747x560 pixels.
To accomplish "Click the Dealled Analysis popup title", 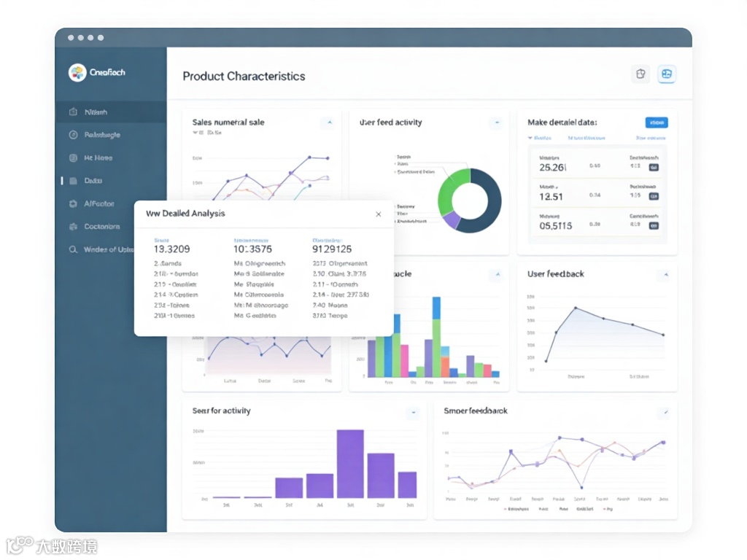I will pos(185,214).
